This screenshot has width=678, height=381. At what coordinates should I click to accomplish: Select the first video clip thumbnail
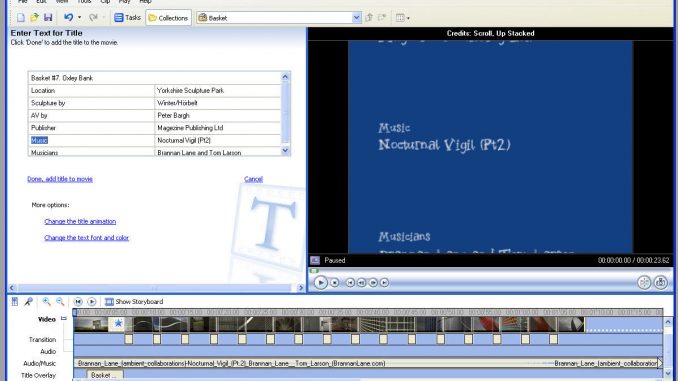tap(91, 324)
